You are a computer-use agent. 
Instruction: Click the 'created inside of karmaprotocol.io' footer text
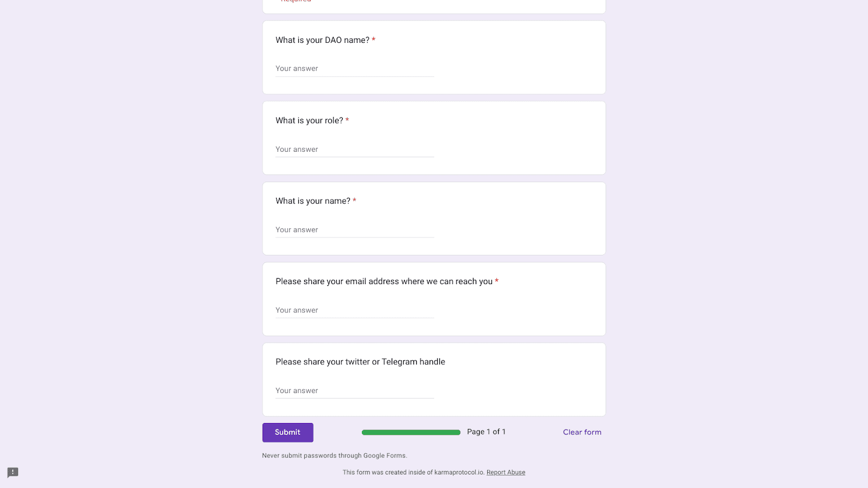(x=412, y=472)
